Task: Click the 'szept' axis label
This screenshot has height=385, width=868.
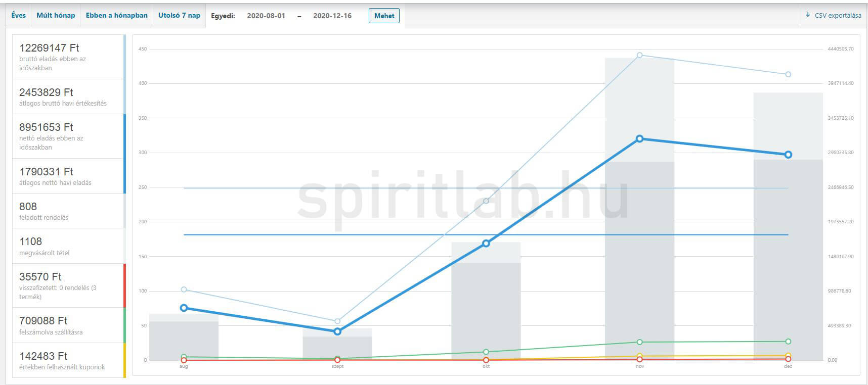Action: 337,366
